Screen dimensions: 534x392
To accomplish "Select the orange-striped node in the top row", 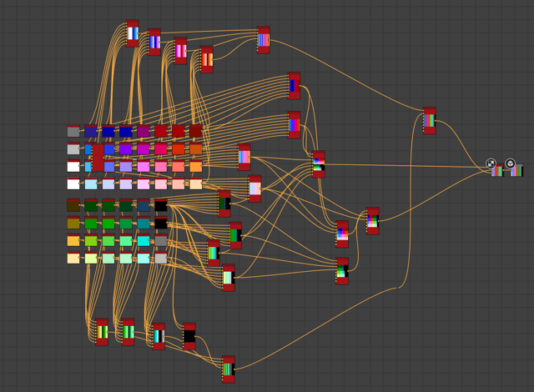I will pyautogui.click(x=207, y=60).
